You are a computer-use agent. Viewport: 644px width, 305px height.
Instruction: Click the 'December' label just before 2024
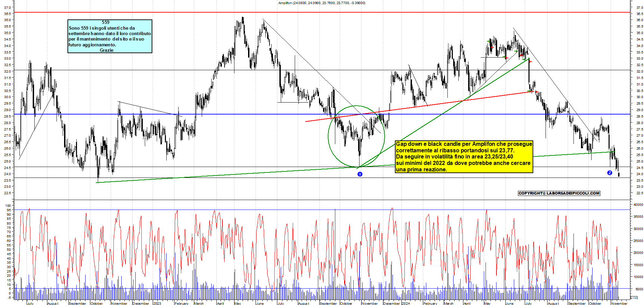coord(392,303)
